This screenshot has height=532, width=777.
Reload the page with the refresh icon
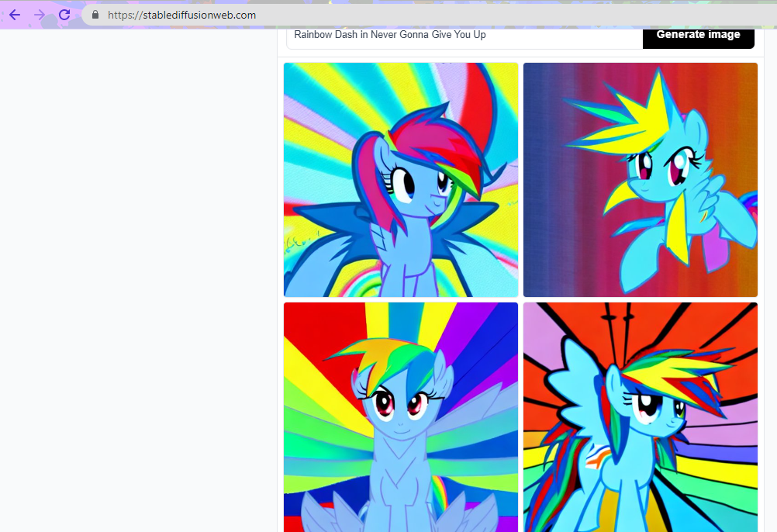(64, 15)
